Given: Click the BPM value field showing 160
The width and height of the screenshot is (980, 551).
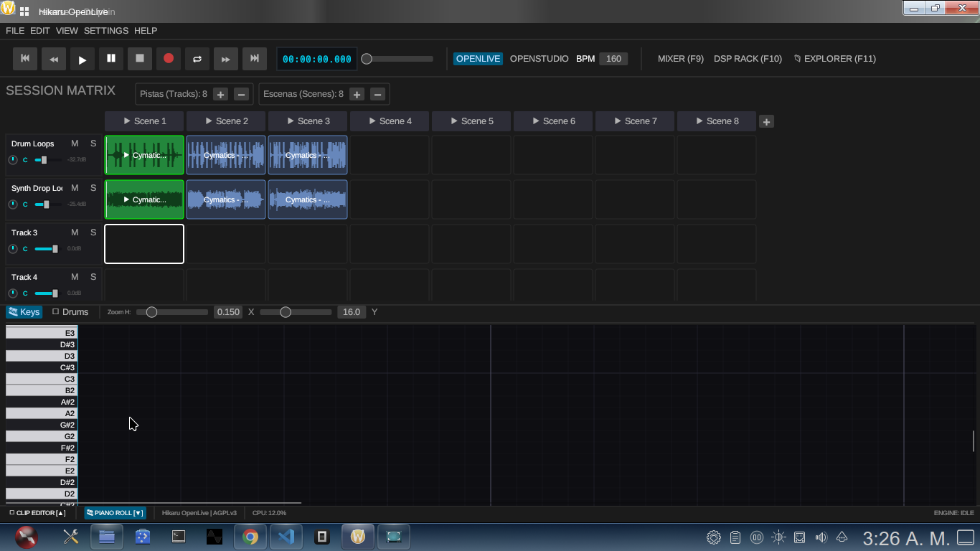Looking at the screenshot, I should 613,59.
